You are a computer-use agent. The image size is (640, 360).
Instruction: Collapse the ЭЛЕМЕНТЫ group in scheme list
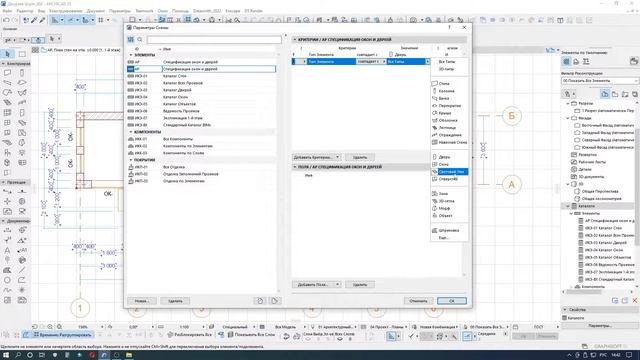(x=131, y=55)
